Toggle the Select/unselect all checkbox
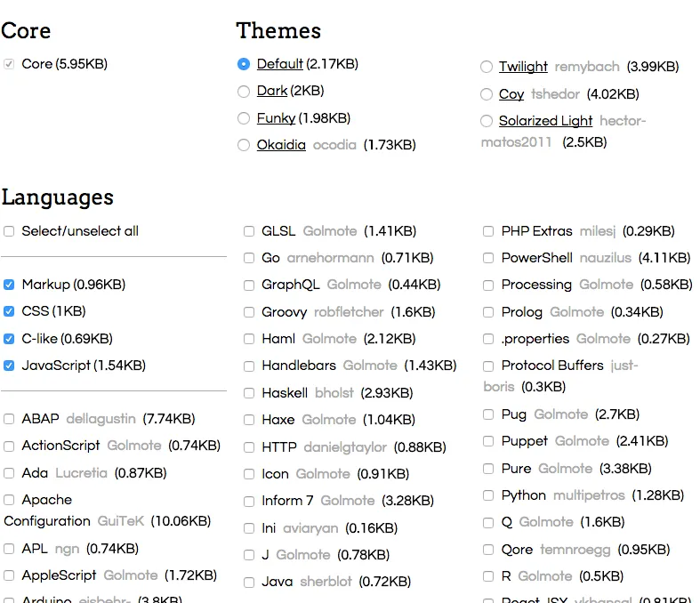The image size is (700, 603). 9,231
